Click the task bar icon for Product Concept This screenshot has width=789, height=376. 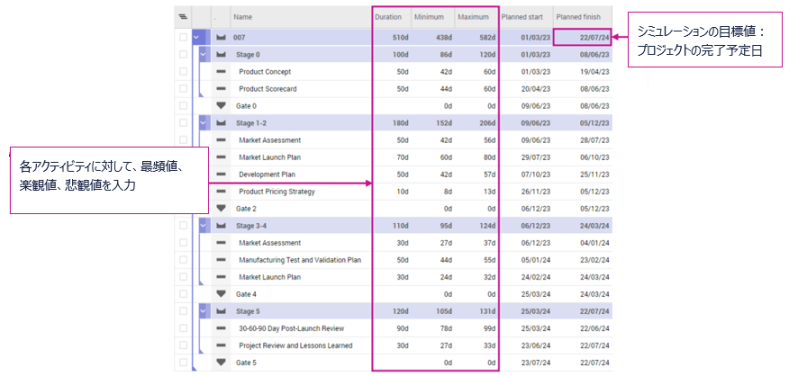221,71
